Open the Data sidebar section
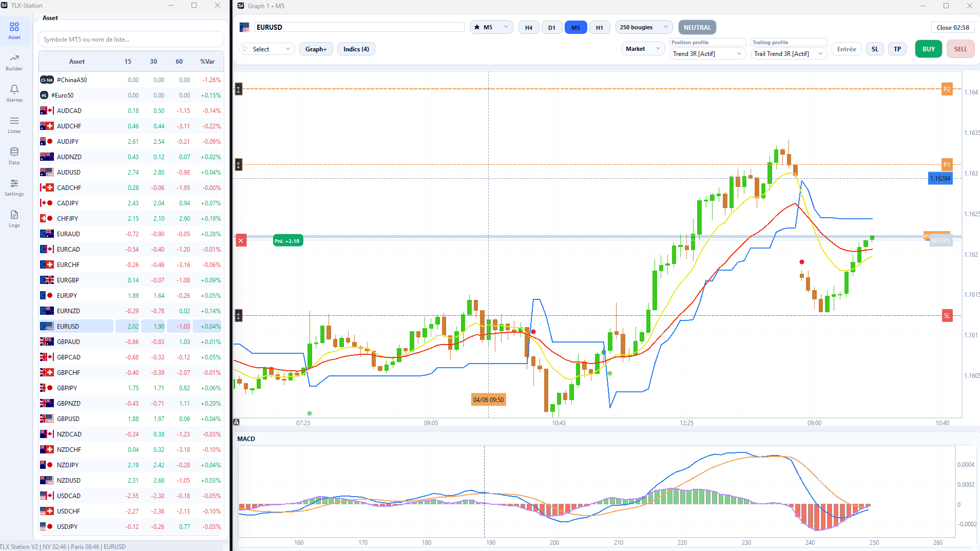Viewport: 980px width, 551px height. pyautogui.click(x=14, y=156)
